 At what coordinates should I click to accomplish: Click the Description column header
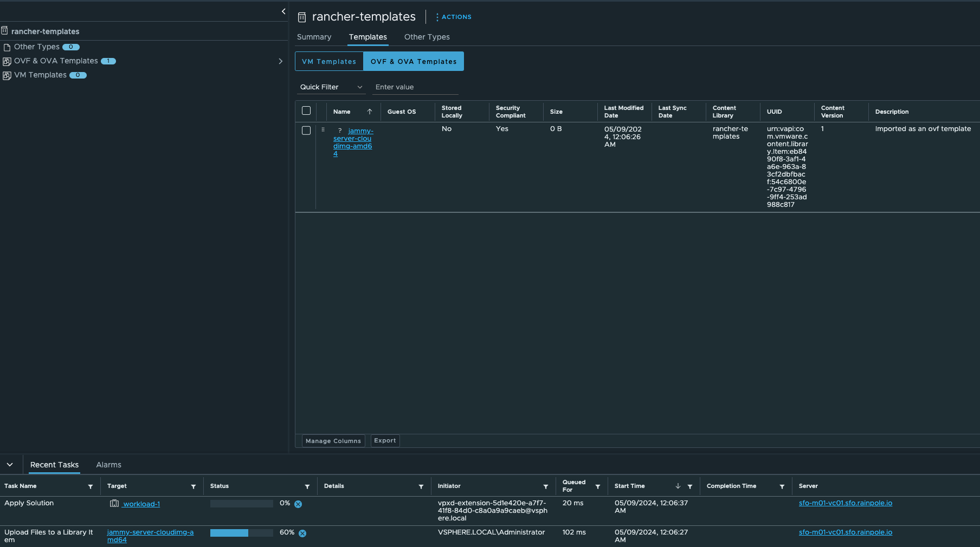click(x=892, y=112)
